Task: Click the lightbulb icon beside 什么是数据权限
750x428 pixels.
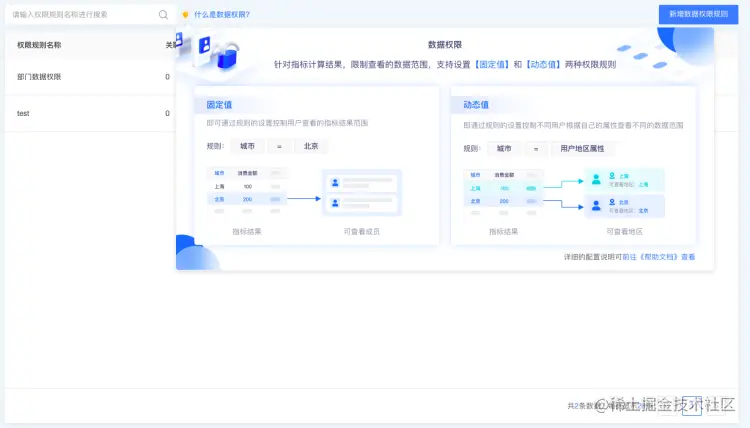Action: point(186,15)
